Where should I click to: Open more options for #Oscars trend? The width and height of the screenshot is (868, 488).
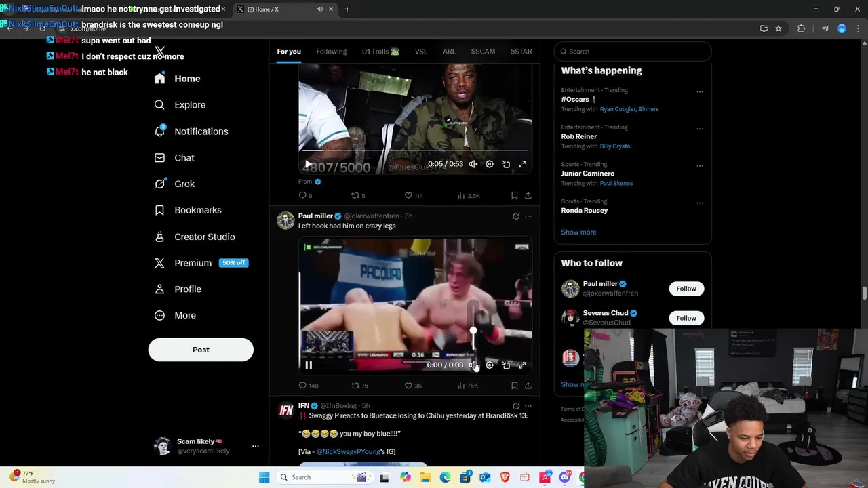click(700, 92)
